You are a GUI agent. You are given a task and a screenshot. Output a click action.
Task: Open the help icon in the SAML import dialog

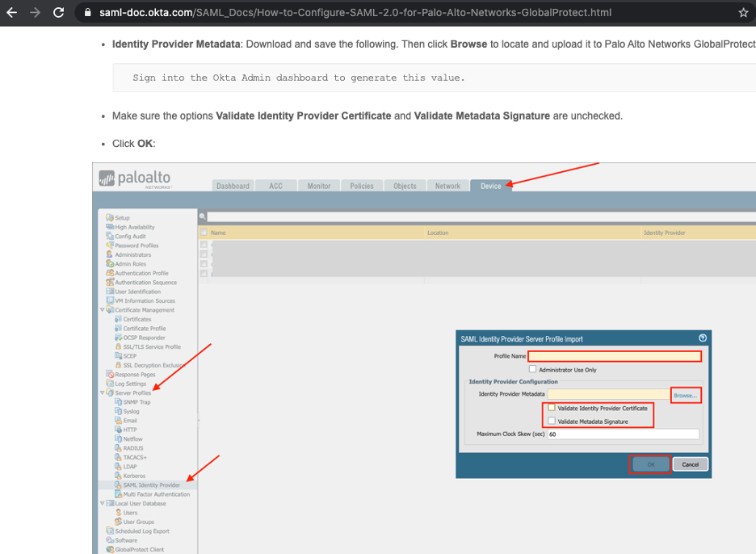[703, 338]
